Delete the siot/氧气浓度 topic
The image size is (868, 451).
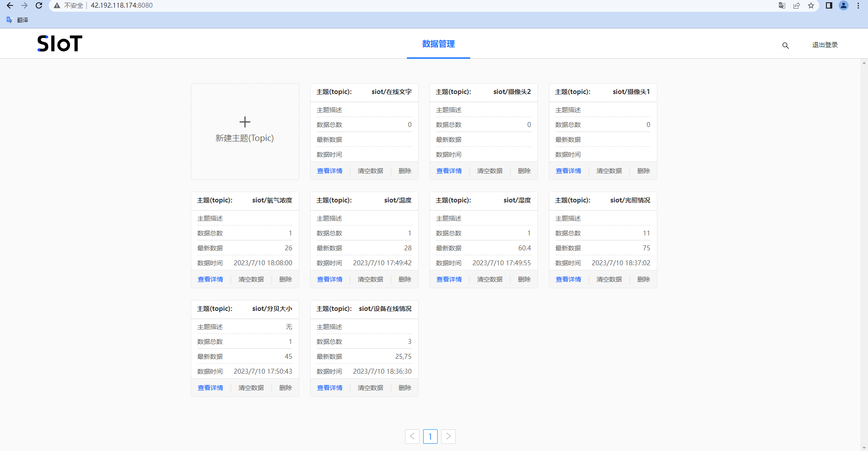pyautogui.click(x=286, y=279)
